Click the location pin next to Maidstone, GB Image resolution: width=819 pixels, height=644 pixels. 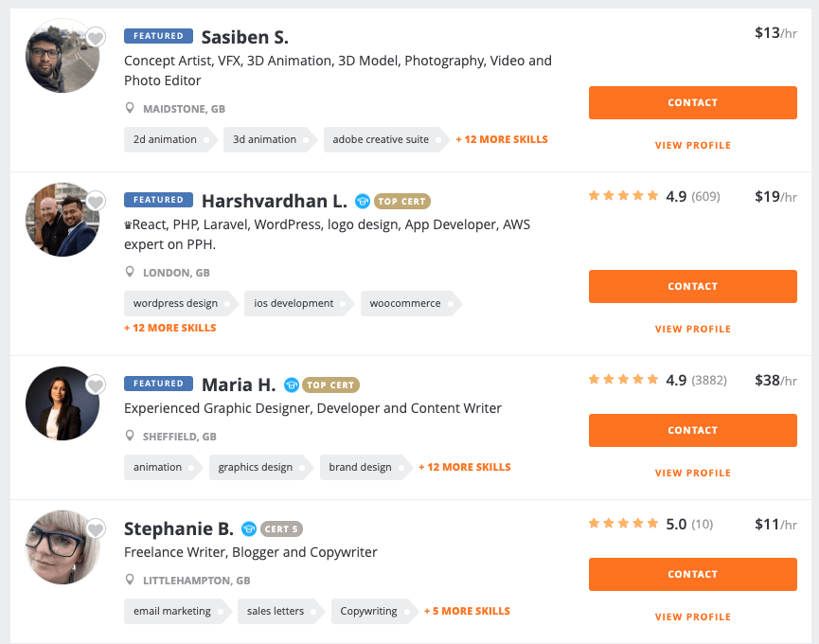coord(130,108)
